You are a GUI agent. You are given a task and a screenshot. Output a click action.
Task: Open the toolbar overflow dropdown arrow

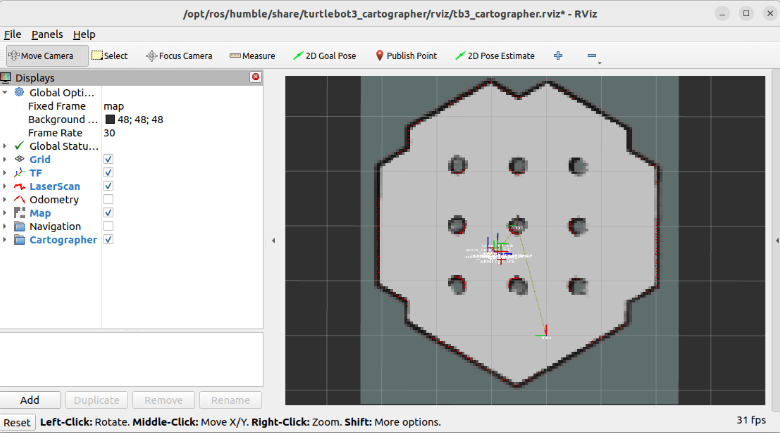[599, 63]
